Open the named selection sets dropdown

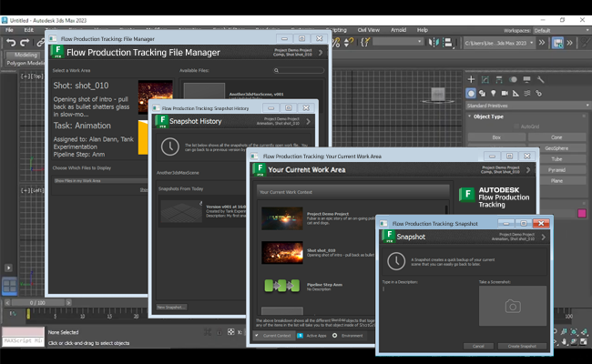coord(398,42)
